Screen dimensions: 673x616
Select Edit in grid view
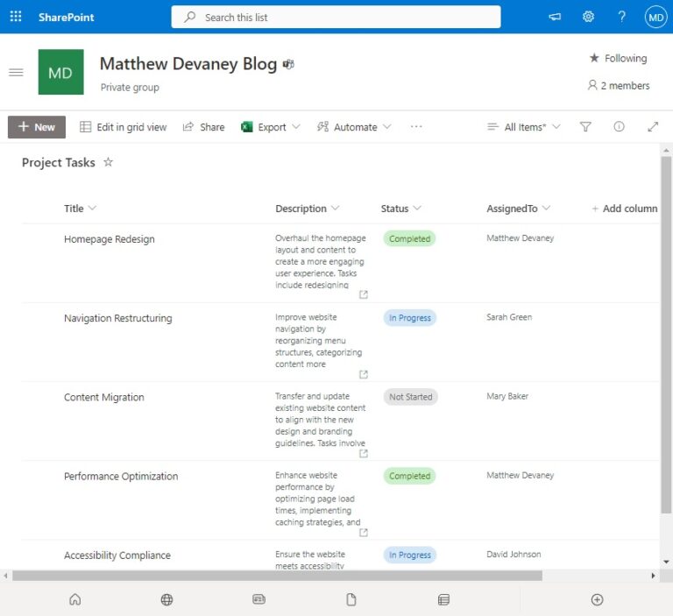(x=124, y=127)
